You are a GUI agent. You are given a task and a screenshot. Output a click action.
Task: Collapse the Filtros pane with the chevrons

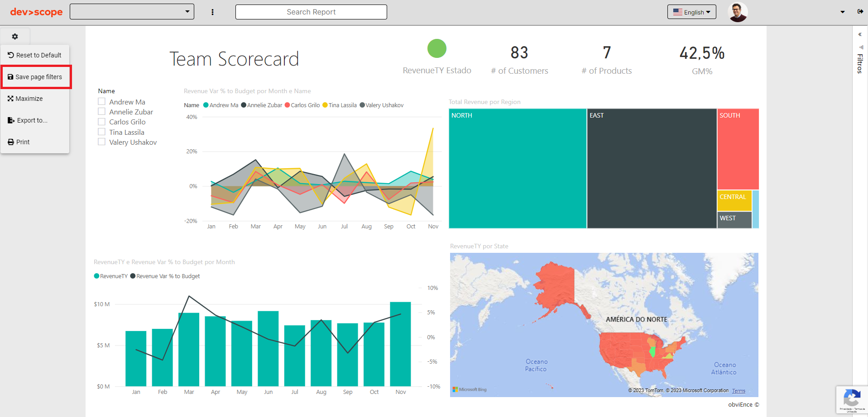tap(859, 34)
